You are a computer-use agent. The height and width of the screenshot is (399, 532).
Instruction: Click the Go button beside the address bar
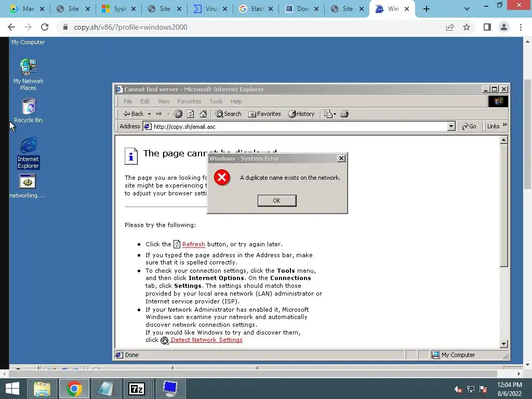[469, 127]
